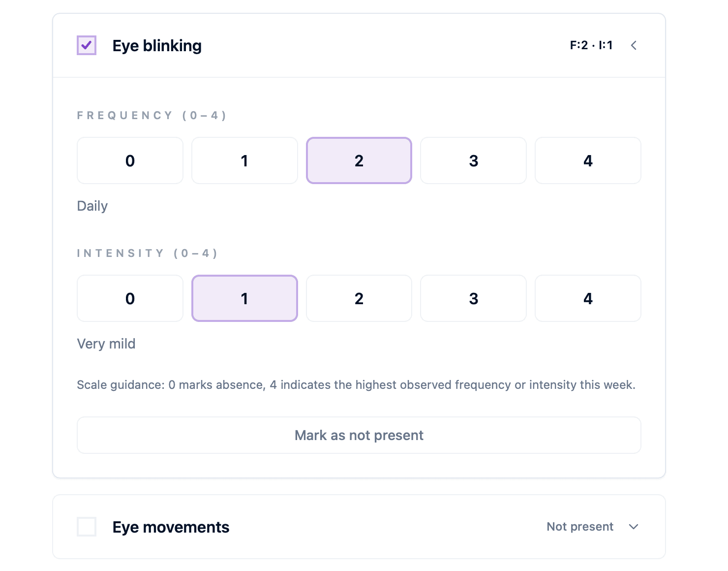Click the Not present status label

coord(580,527)
